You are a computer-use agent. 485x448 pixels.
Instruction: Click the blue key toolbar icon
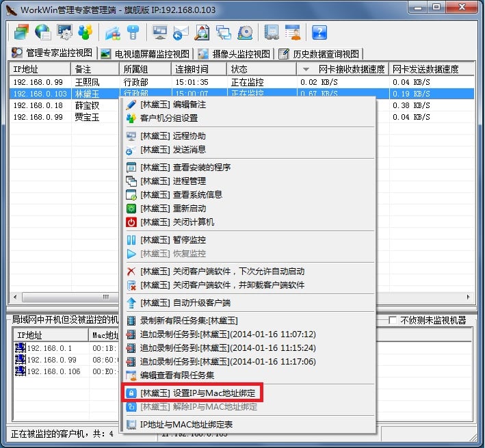133,32
